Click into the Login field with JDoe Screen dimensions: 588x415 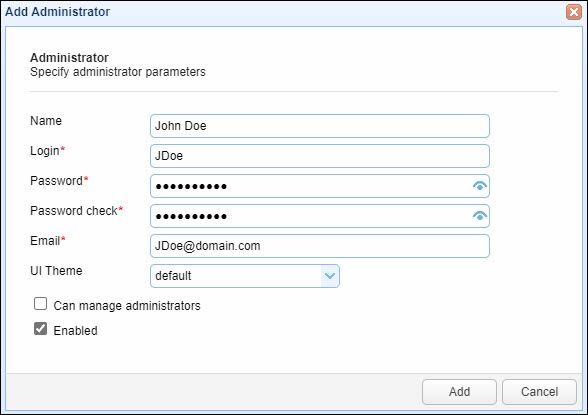pyautogui.click(x=320, y=156)
